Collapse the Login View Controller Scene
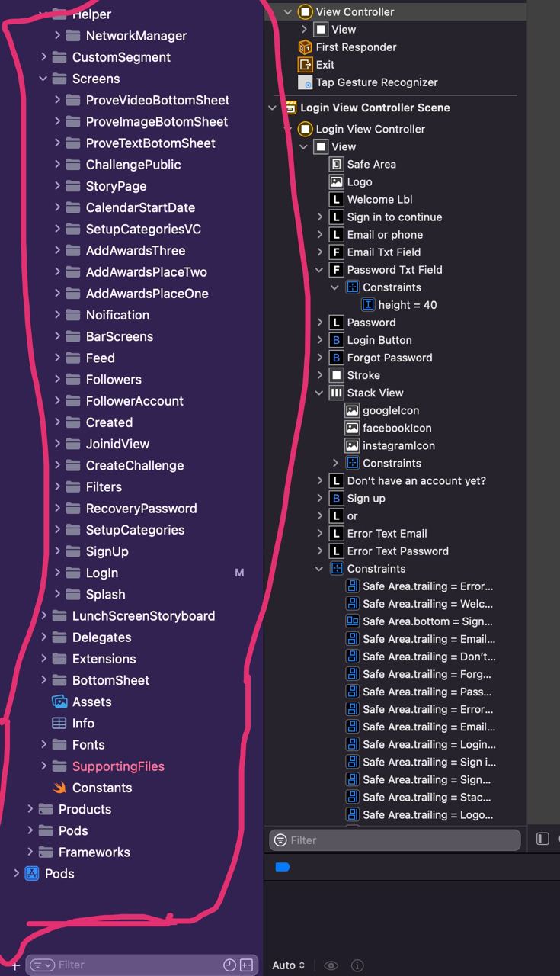This screenshot has height=976, width=560. pos(272,108)
